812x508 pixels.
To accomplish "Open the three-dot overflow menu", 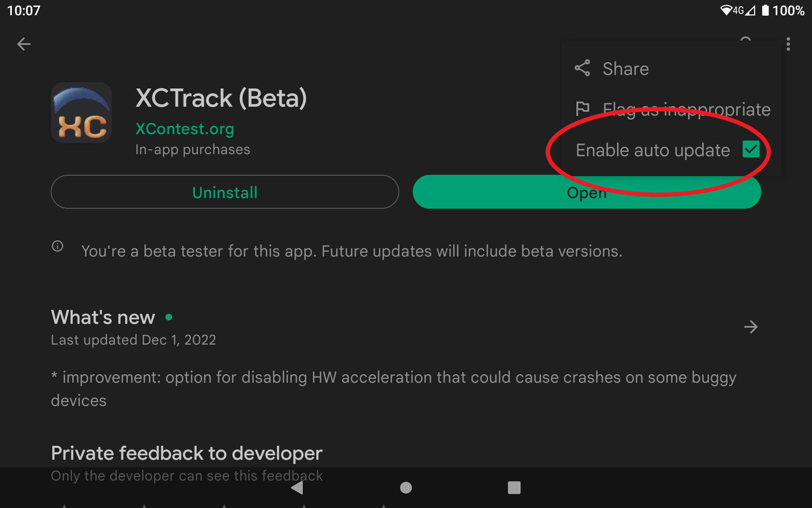I will click(x=788, y=44).
